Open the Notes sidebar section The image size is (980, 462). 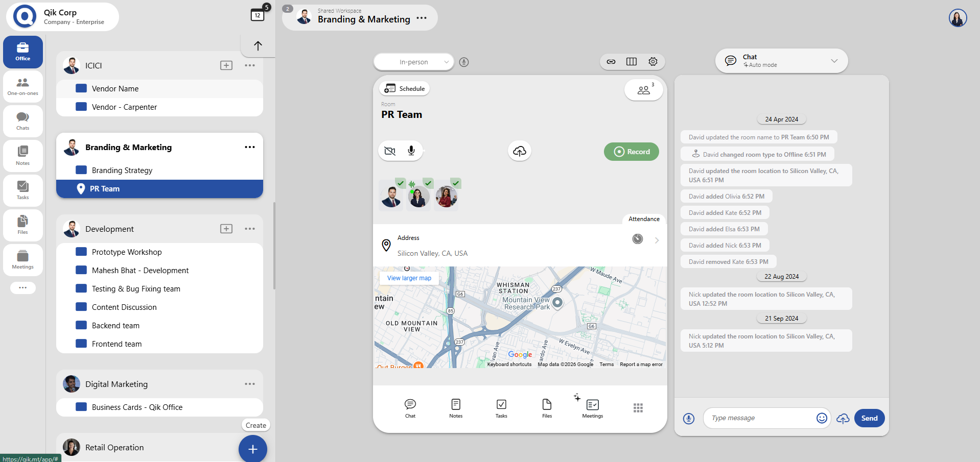click(x=22, y=156)
